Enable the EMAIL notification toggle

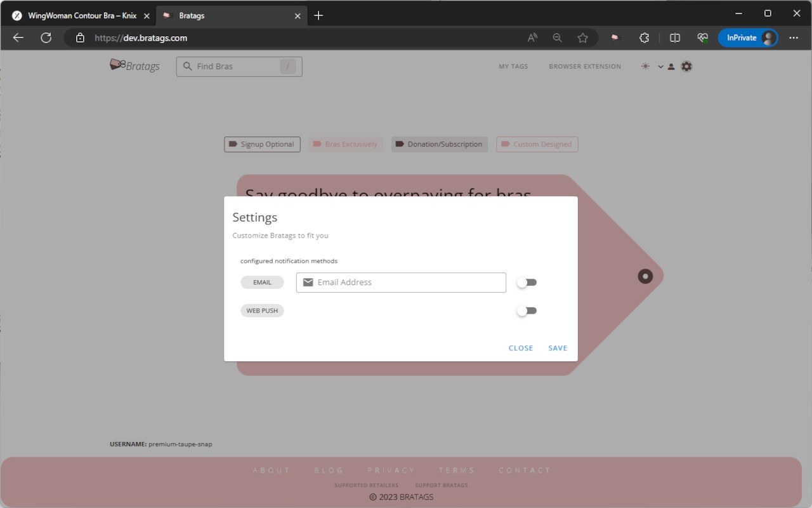tap(527, 283)
